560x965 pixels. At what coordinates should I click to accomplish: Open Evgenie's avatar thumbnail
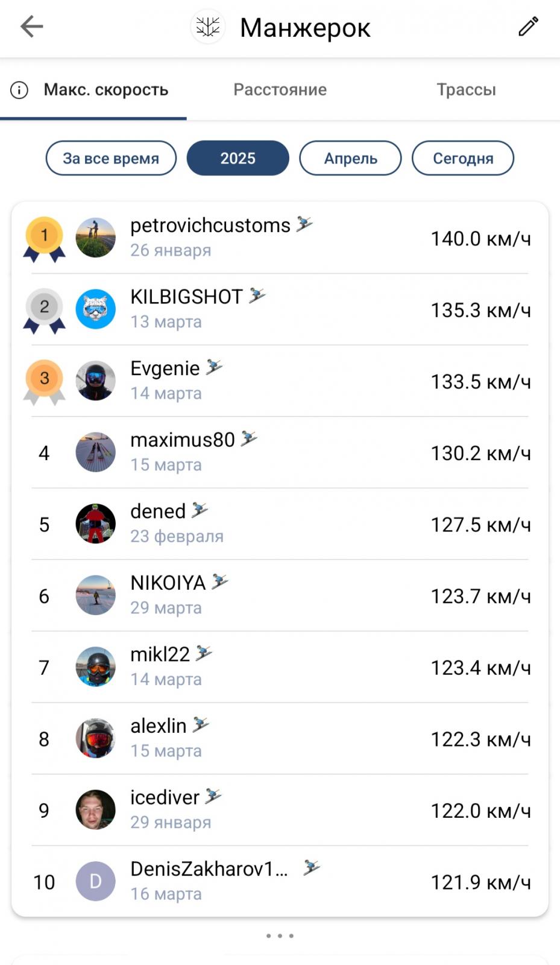point(95,381)
